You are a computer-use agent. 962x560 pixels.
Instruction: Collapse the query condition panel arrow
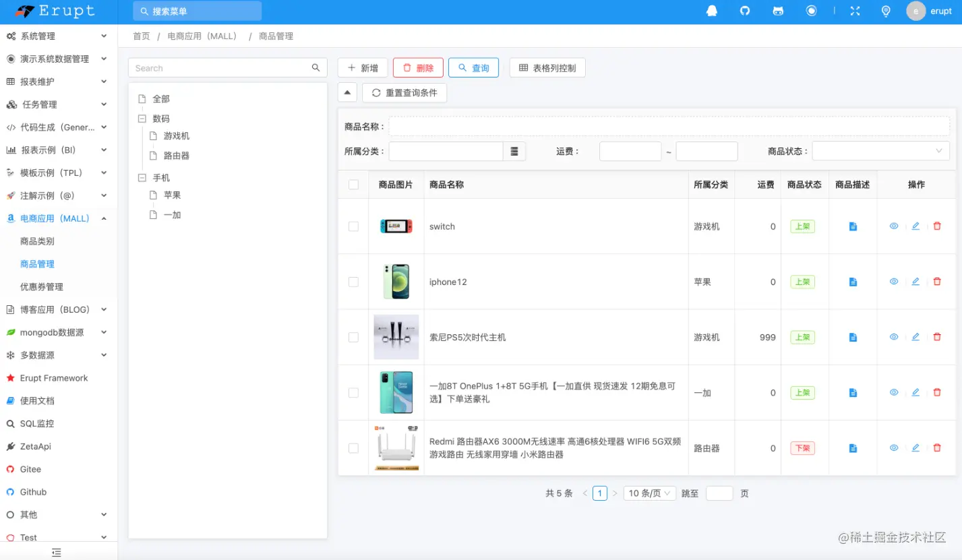point(347,92)
